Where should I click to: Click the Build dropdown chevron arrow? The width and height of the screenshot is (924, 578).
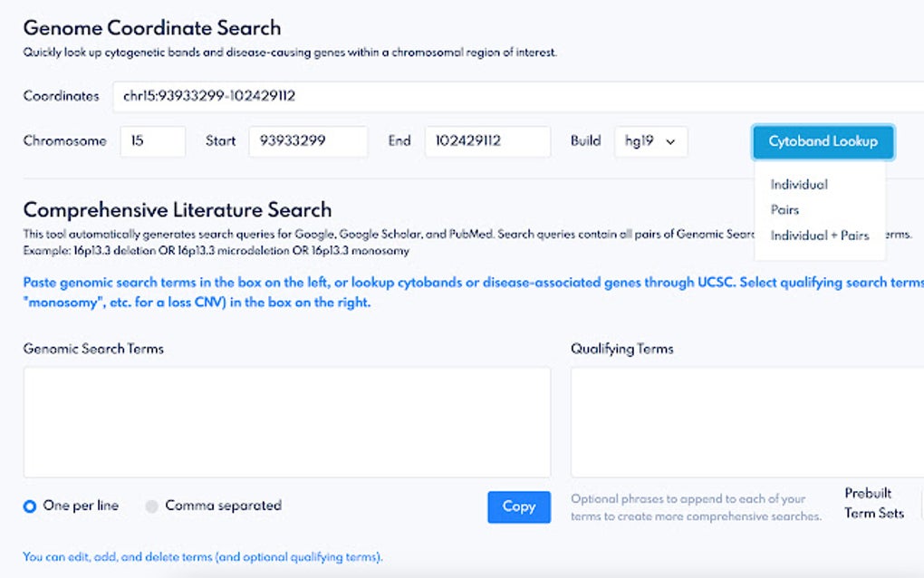(x=672, y=141)
